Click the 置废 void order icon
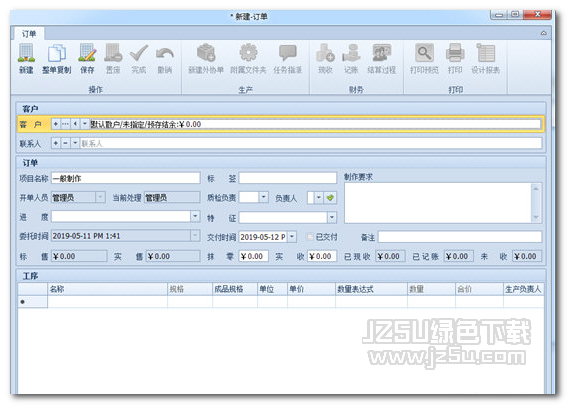Screen dimensions: 567x405 click(x=113, y=53)
